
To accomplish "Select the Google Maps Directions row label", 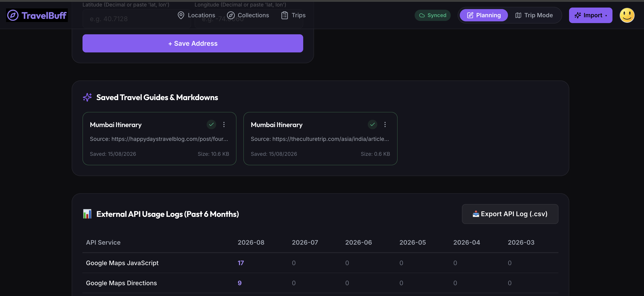I will point(122,283).
